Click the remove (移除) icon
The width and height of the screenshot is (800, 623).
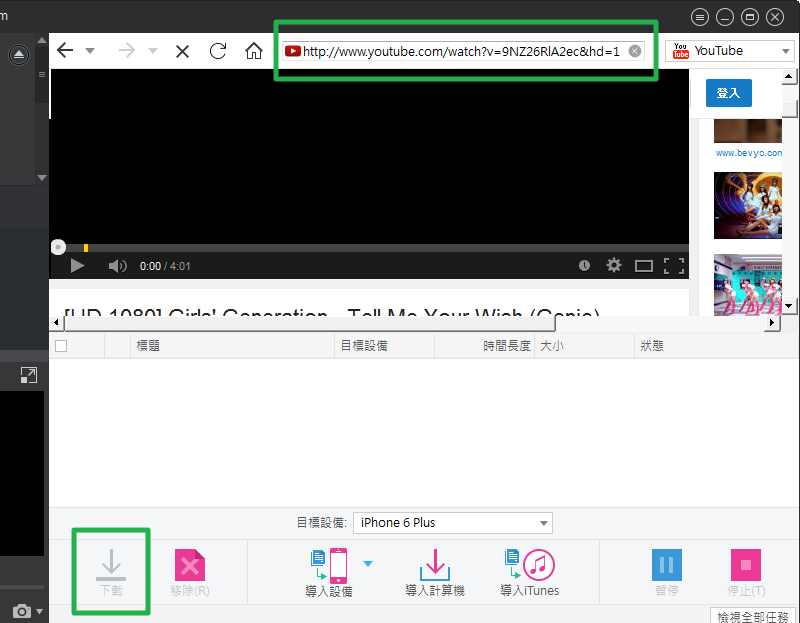[x=190, y=566]
